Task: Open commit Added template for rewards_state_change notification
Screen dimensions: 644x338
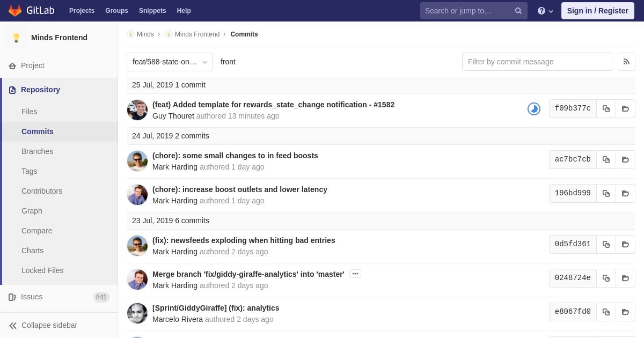Action: click(x=273, y=105)
